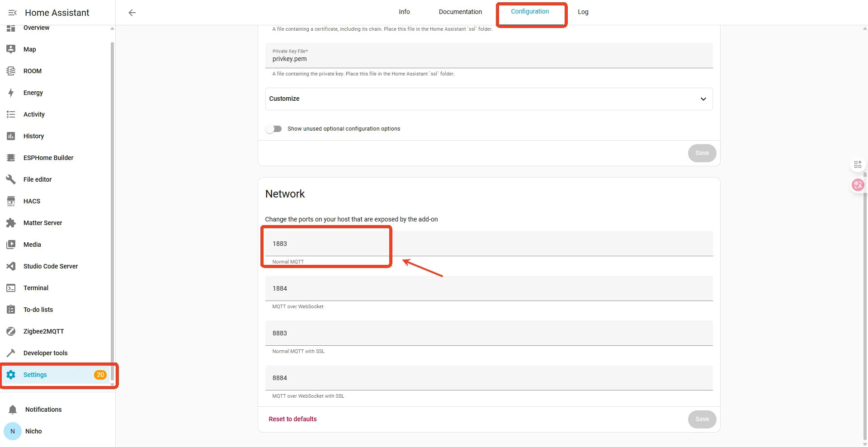The height and width of the screenshot is (447, 868).
Task: Click the Notifications bell icon
Action: 13,409
